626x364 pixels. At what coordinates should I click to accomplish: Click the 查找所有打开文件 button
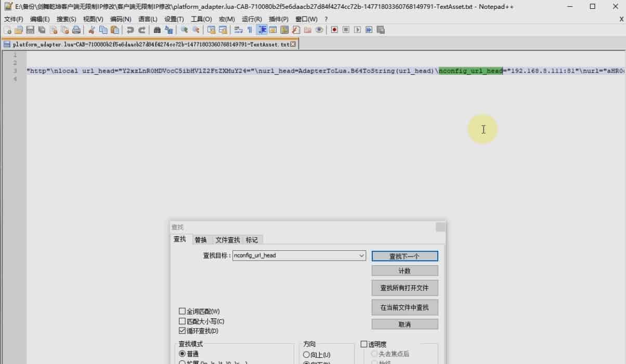click(x=405, y=288)
